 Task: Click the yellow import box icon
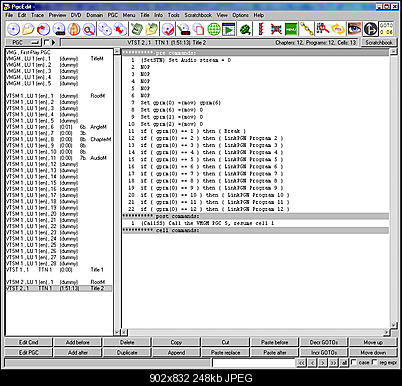[152, 29]
